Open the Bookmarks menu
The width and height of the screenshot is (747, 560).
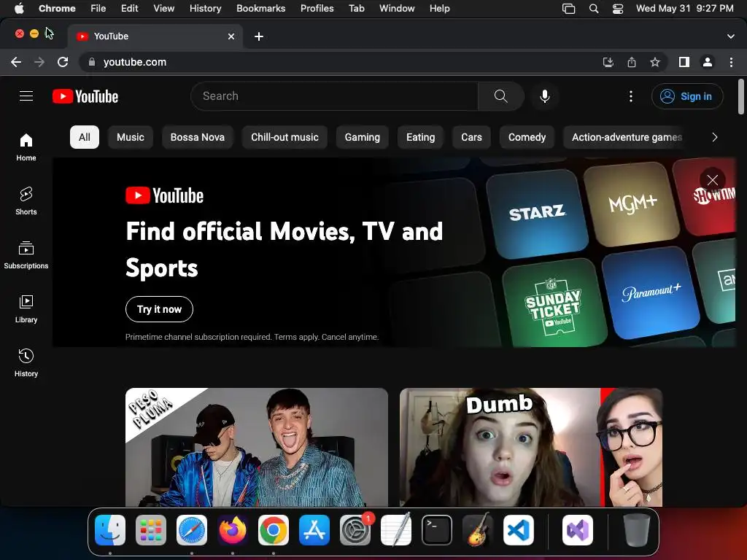click(x=260, y=9)
